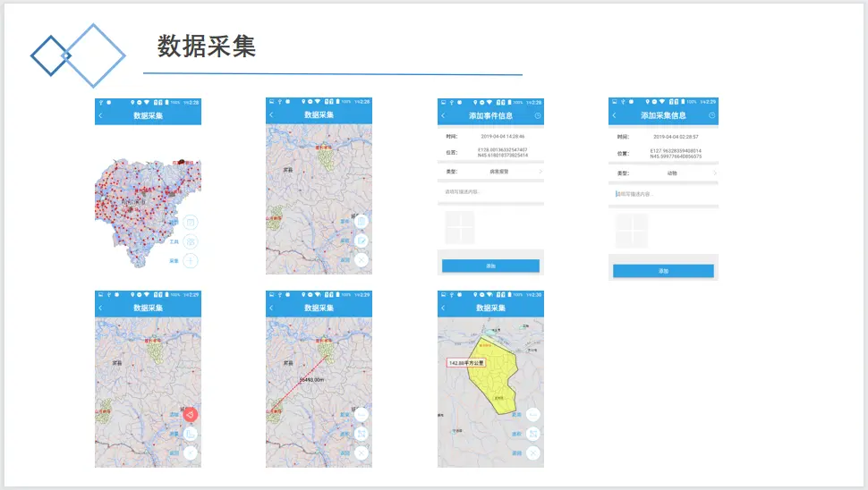
Task: Tap distance icon on yellow polygon screen
Action: coord(533,414)
